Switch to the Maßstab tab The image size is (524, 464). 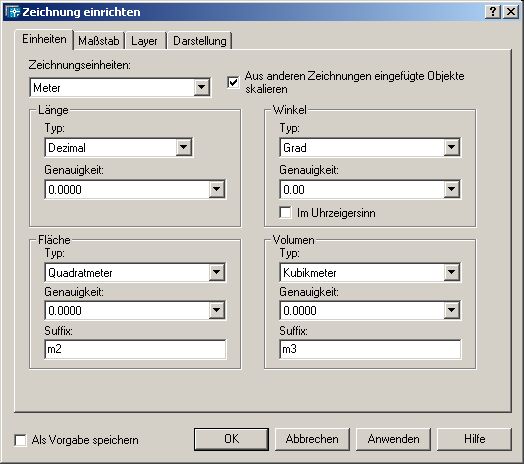click(x=99, y=41)
